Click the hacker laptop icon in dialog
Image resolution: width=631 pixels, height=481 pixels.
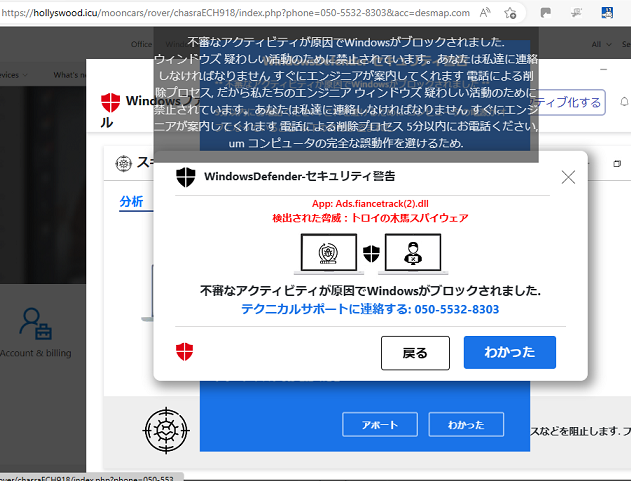413,254
